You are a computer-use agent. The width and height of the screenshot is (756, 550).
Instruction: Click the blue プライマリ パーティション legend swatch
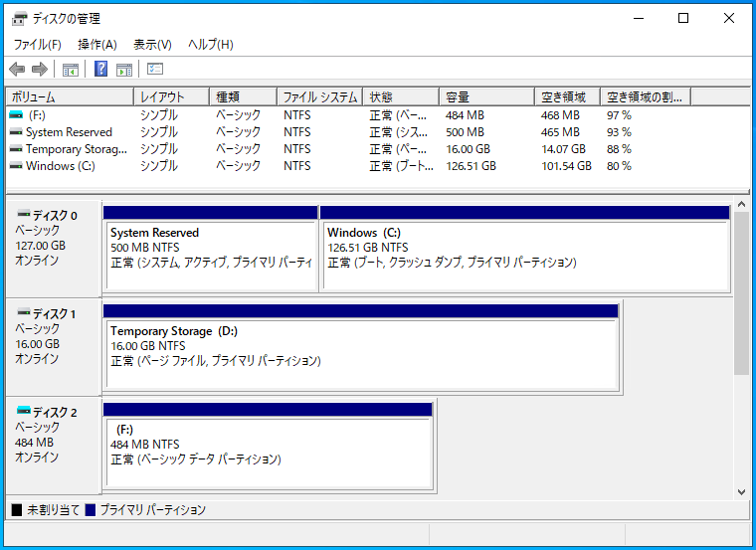91,510
